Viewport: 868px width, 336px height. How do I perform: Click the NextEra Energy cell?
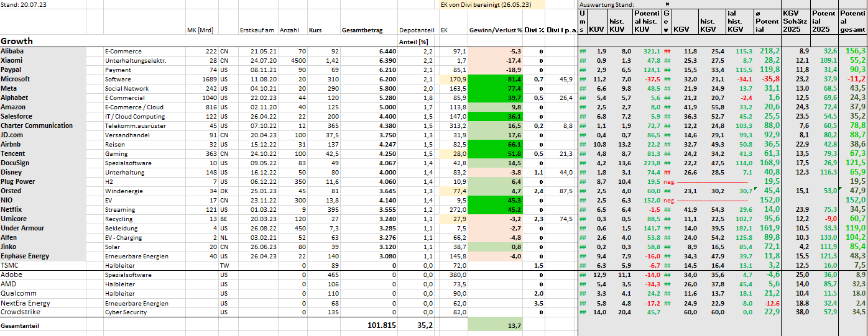(x=43, y=303)
